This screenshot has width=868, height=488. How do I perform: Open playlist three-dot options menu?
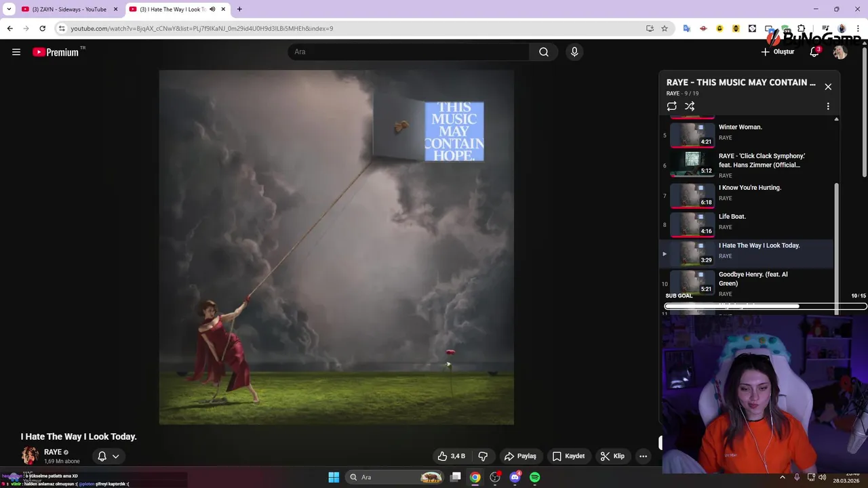828,106
